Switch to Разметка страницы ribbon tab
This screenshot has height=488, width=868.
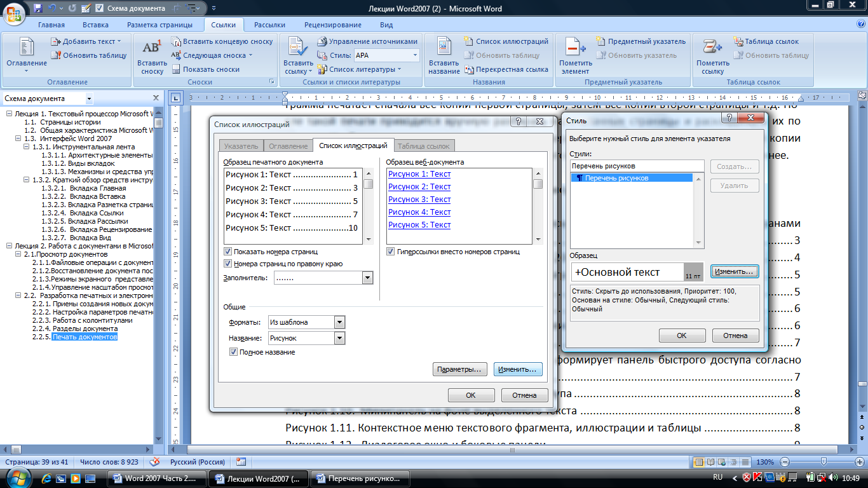tap(159, 25)
